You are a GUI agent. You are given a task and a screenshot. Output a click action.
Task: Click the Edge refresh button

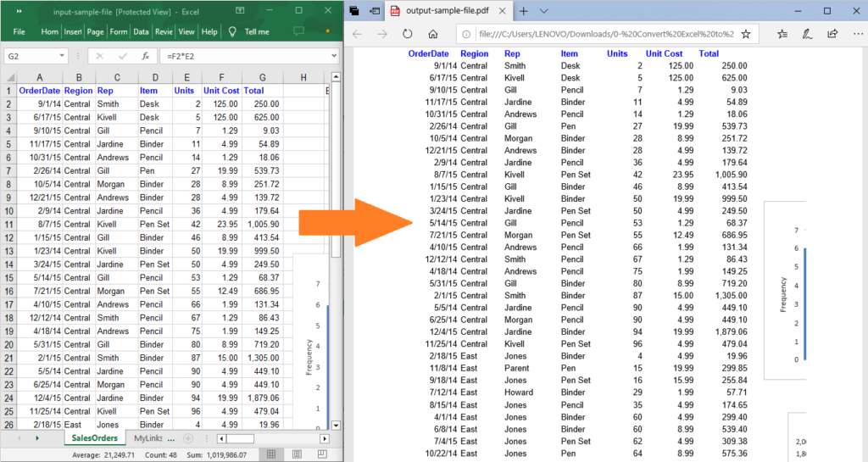[x=408, y=34]
